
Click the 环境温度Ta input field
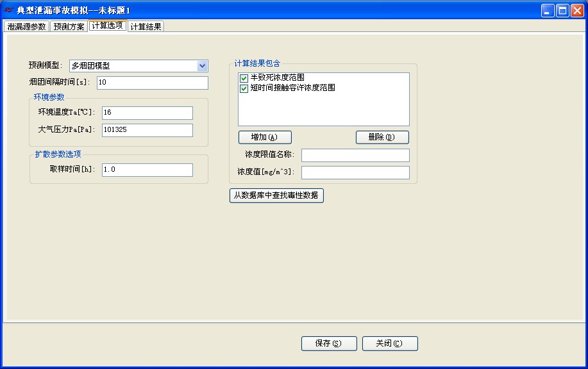click(x=147, y=113)
